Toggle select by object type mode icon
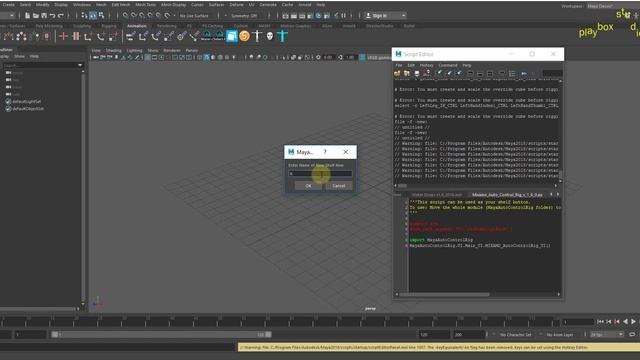 tap(93, 16)
